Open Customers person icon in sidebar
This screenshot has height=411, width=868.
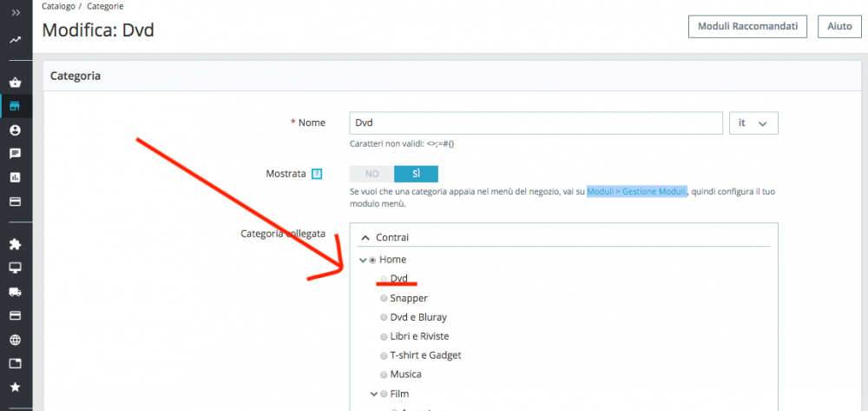[16, 130]
